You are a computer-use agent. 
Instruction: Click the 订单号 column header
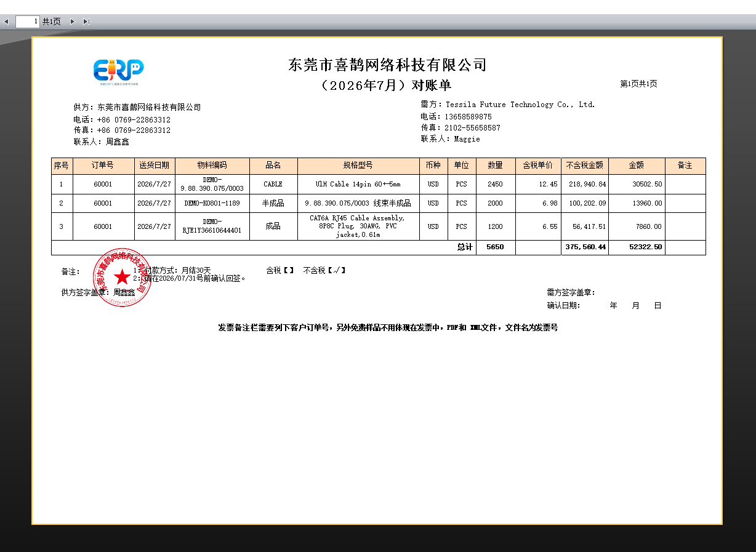[x=103, y=166]
